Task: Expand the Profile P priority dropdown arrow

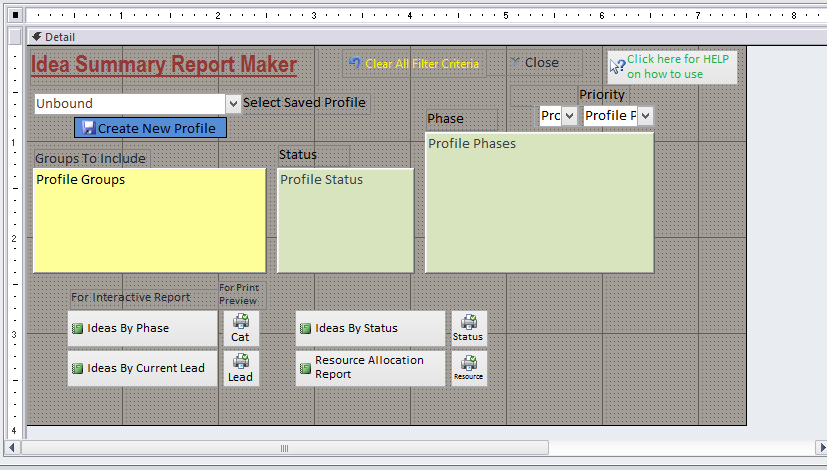Action: pyautogui.click(x=645, y=116)
